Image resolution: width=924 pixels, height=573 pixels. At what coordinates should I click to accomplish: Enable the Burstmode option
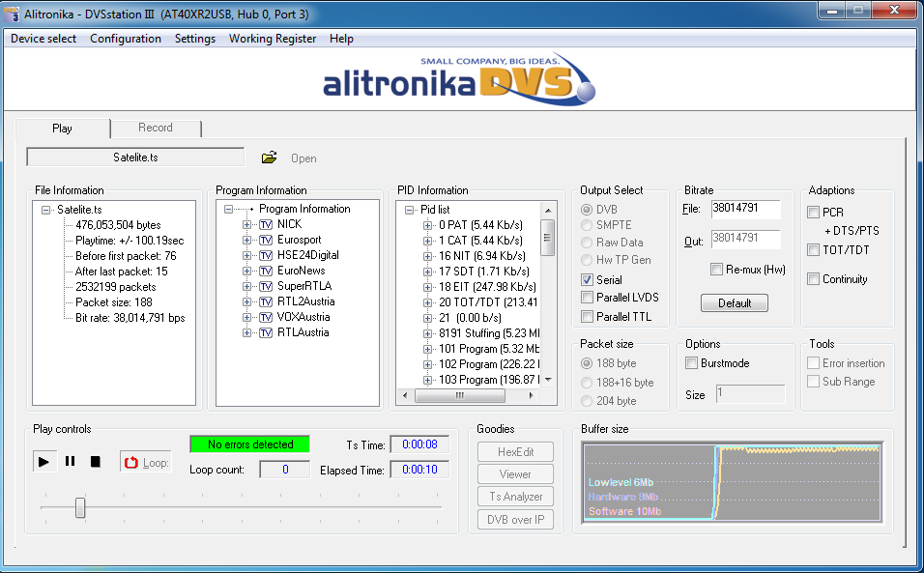click(691, 363)
